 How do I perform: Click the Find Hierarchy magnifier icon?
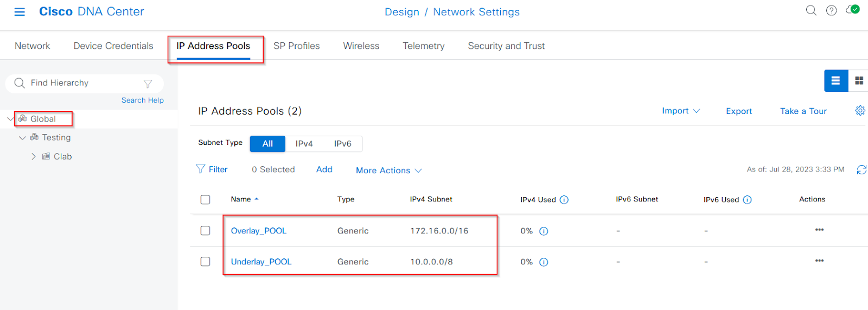click(x=20, y=83)
